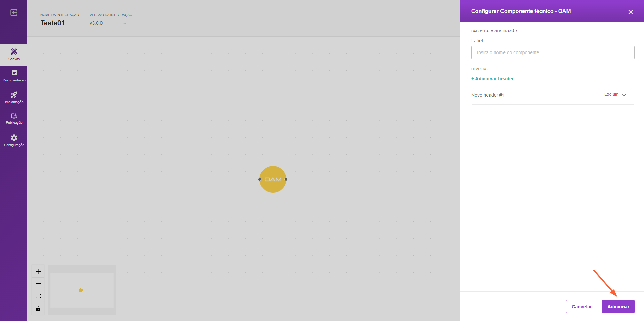Click the + Adicionar header link
644x321 pixels.
(492, 79)
